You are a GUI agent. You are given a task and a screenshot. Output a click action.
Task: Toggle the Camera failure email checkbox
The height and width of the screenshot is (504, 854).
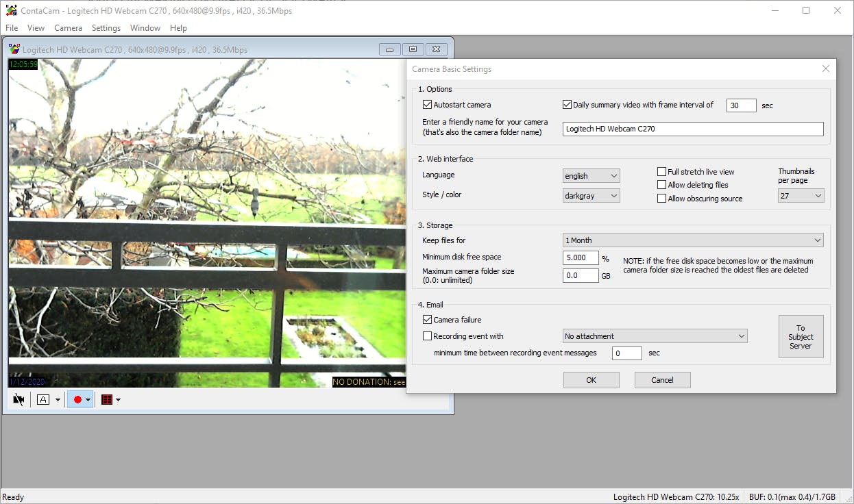tap(428, 320)
